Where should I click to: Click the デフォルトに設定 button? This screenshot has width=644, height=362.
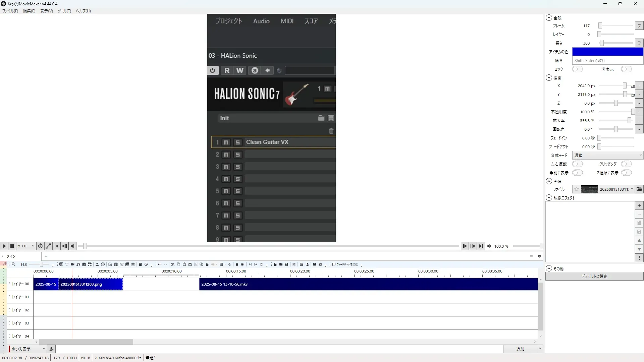coord(594,276)
